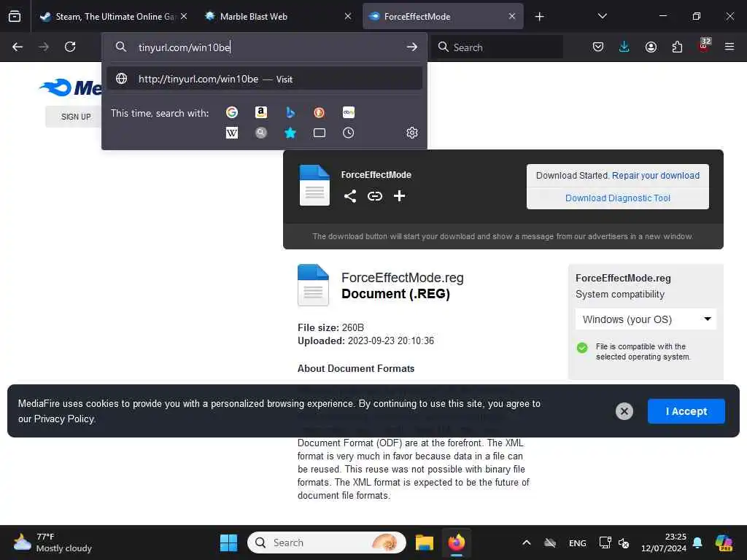Go back to the previous page
Screen dimensions: 747x560
pyautogui.click(x=18, y=47)
